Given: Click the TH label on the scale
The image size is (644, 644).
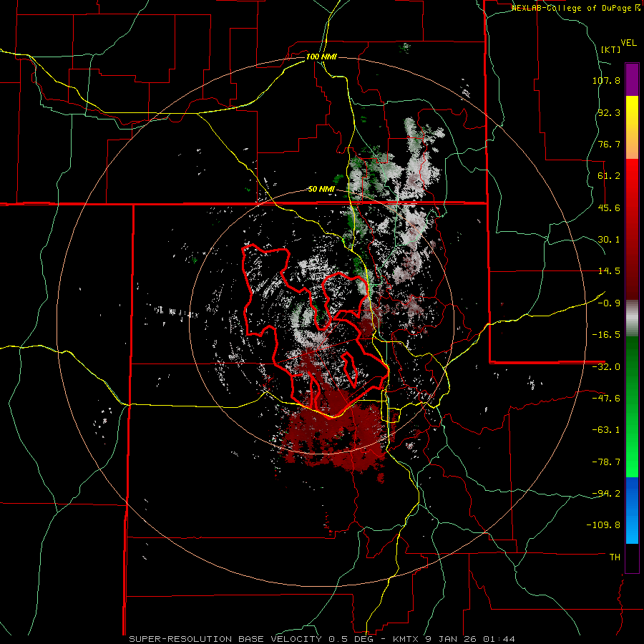Looking at the screenshot, I should (615, 557).
